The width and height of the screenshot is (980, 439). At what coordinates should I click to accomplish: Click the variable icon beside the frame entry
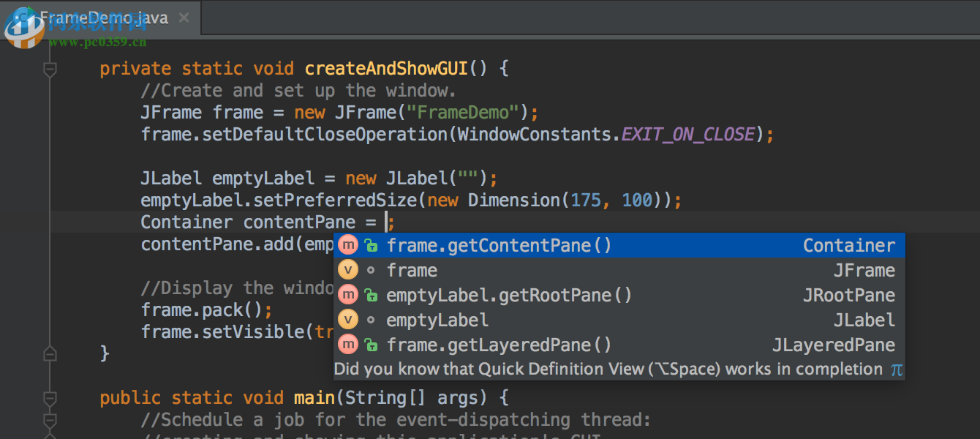pyautogui.click(x=348, y=270)
